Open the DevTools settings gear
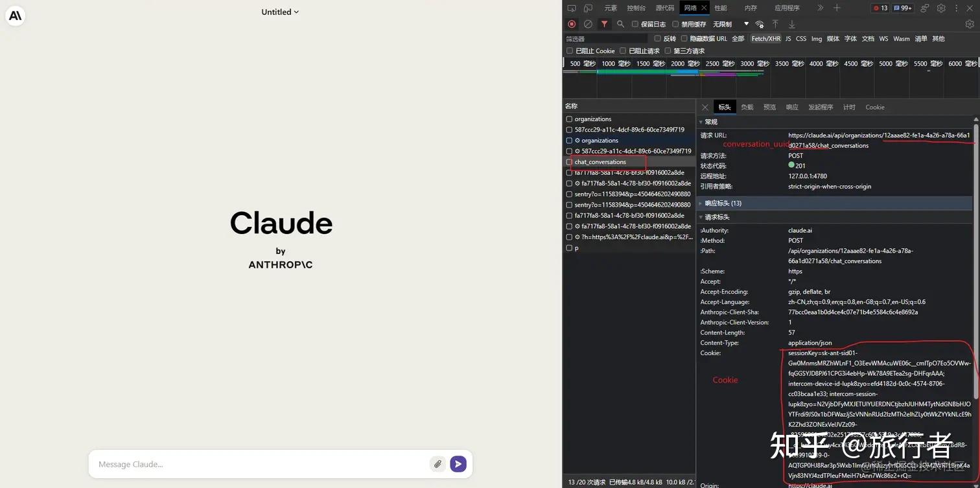 (x=942, y=8)
